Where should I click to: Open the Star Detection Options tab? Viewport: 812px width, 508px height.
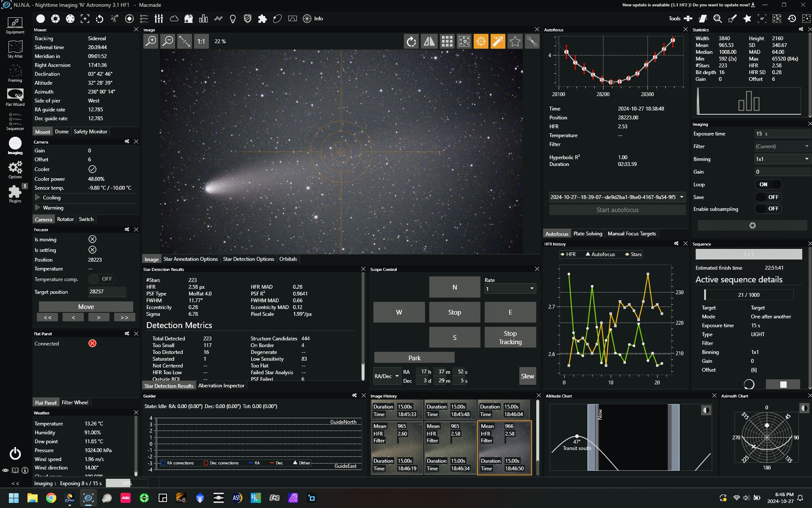pyautogui.click(x=248, y=259)
